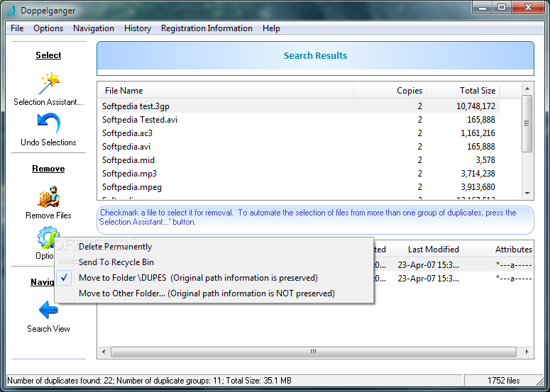Close the Doppelganger window

click(528, 8)
